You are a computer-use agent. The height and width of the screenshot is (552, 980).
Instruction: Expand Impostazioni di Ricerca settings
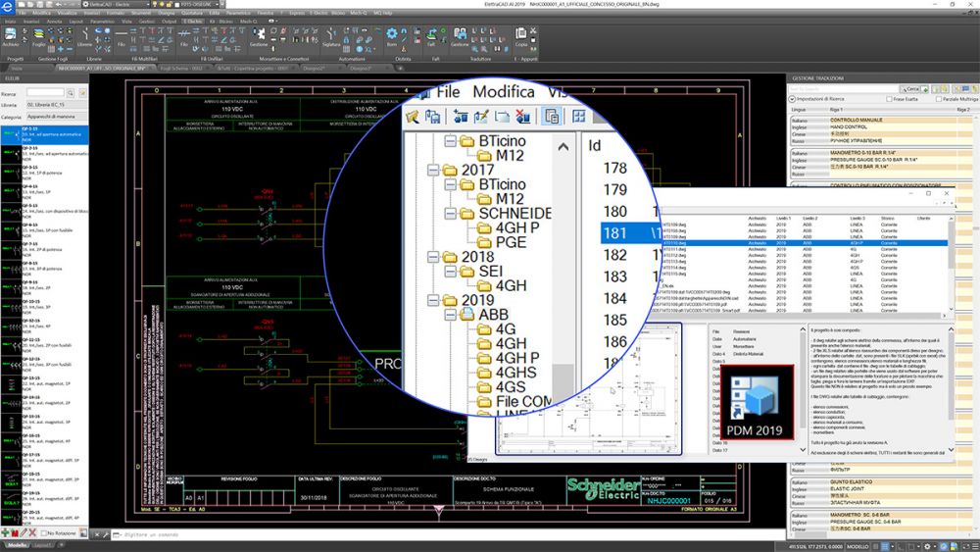point(792,99)
